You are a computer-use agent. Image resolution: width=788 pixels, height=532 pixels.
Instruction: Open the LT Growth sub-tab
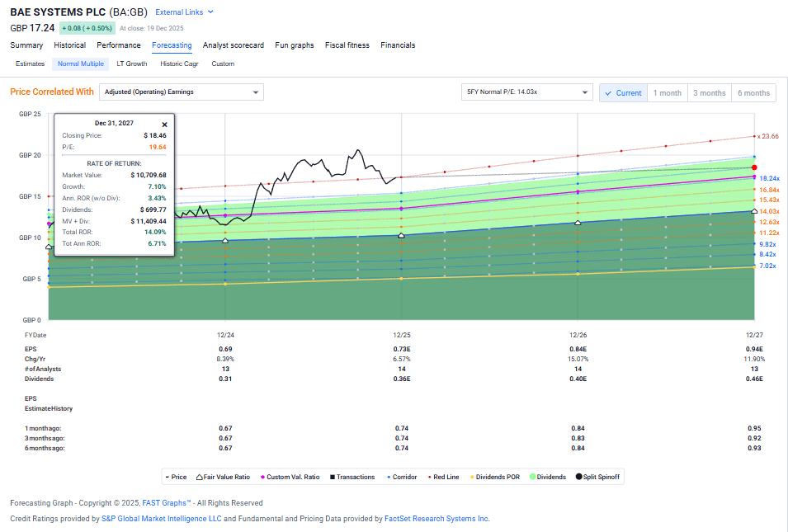point(132,64)
